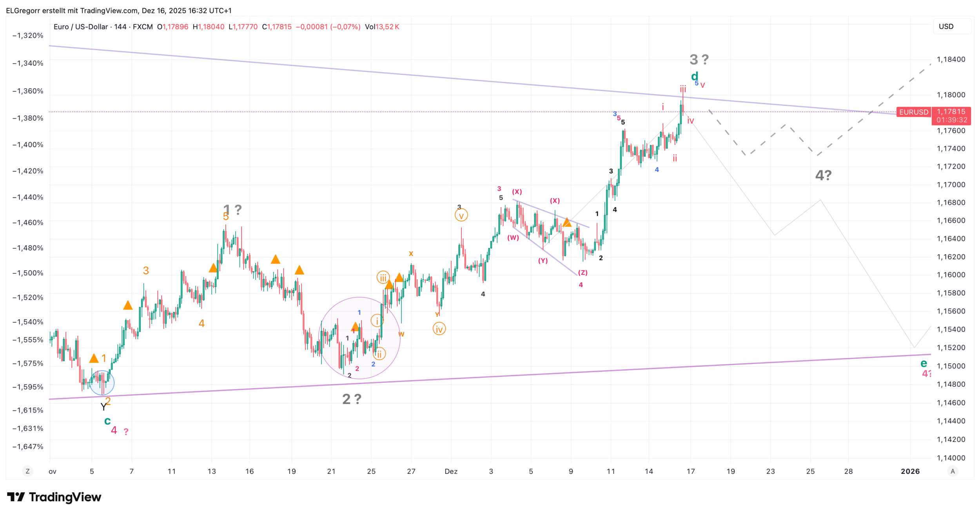This screenshot has width=980, height=515.
Task: Click the gray 4? wave label
Action: click(823, 175)
